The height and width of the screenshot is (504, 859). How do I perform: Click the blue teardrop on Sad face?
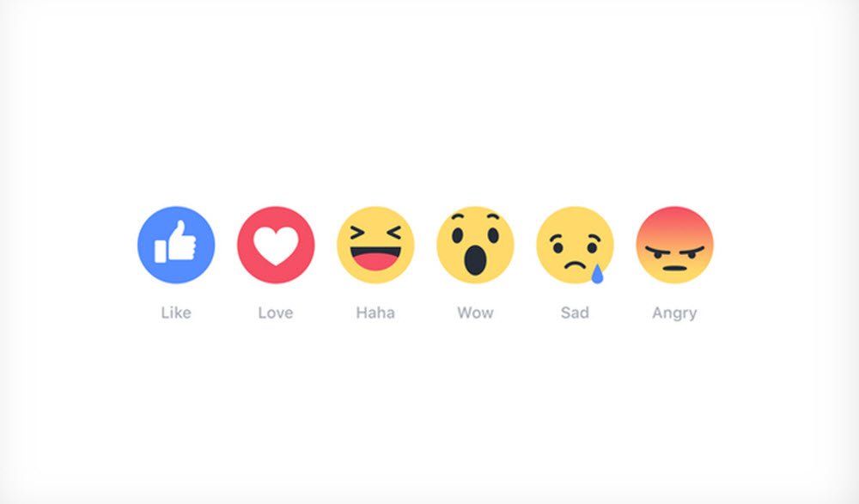click(597, 274)
